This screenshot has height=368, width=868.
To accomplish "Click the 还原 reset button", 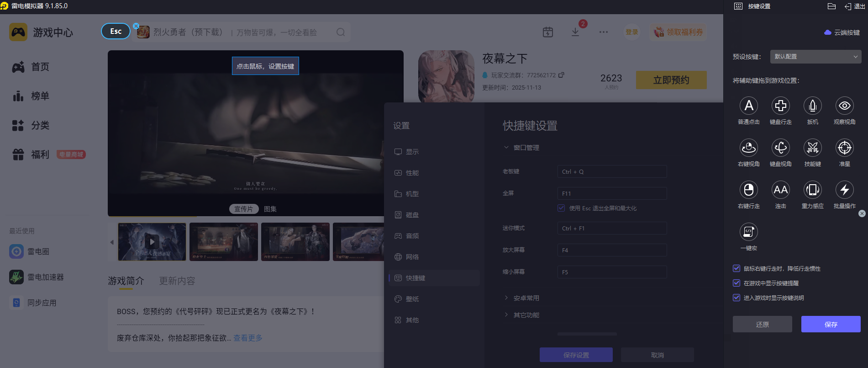I will coord(762,324).
